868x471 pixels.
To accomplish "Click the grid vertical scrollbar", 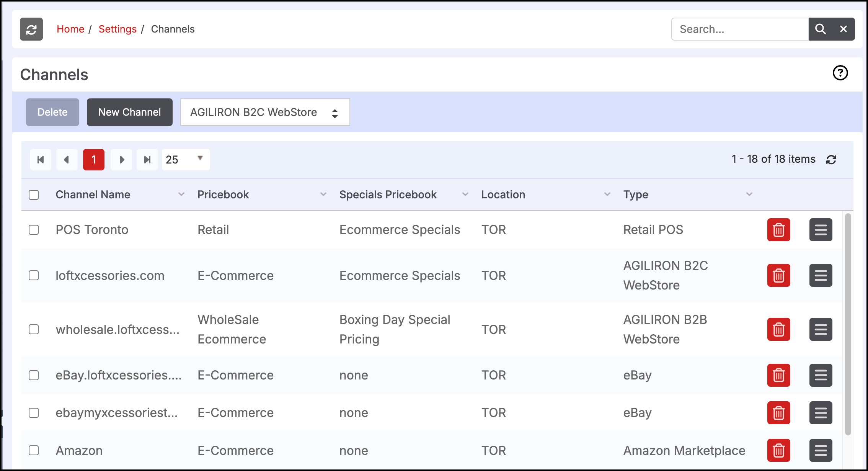I will (x=848, y=324).
